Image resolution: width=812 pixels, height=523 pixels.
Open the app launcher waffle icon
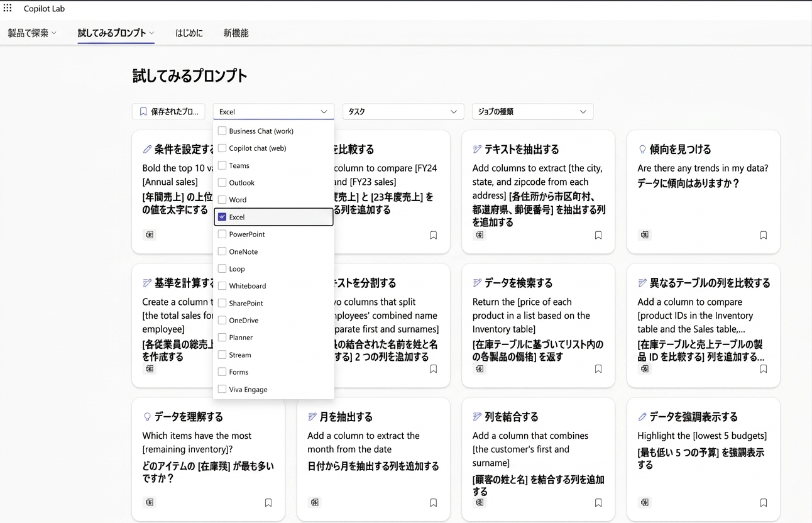[8, 8]
